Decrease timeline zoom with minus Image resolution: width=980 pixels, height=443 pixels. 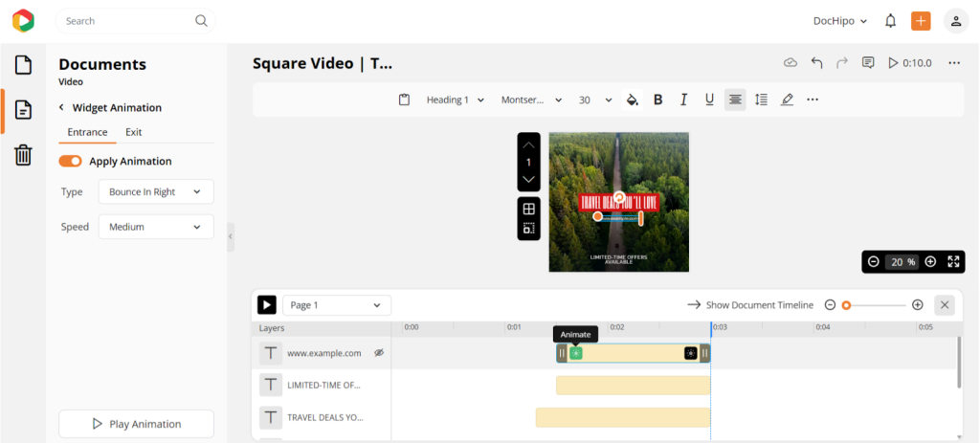click(x=830, y=305)
